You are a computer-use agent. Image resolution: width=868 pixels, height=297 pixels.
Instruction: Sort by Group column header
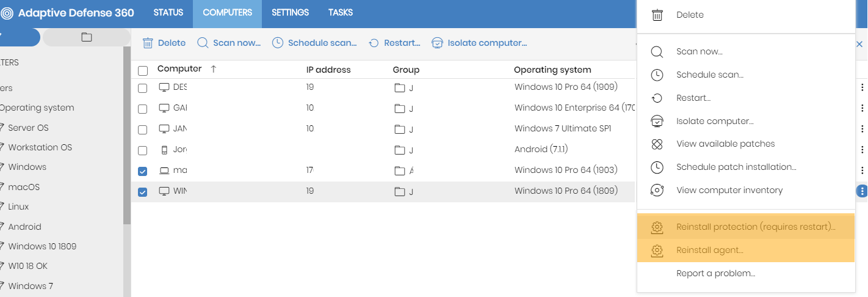point(406,70)
